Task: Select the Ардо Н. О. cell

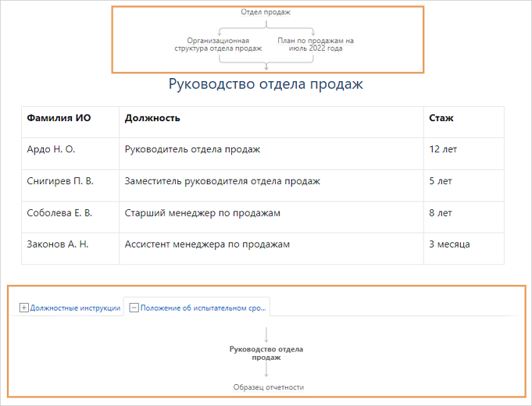Action: 51,149
